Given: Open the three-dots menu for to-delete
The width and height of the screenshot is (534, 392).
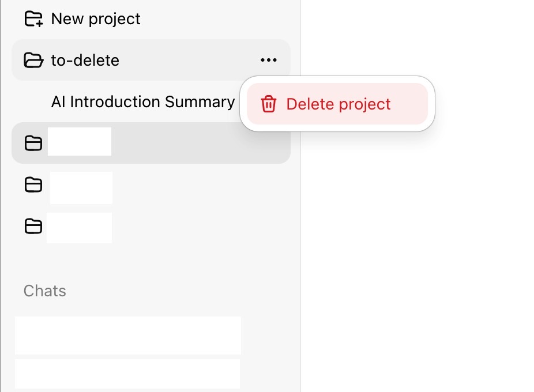Looking at the screenshot, I should [268, 61].
